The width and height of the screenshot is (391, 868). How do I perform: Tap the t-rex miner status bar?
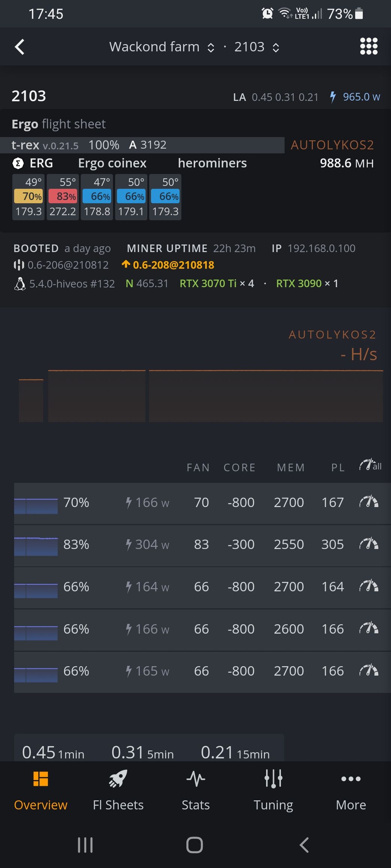click(142, 145)
